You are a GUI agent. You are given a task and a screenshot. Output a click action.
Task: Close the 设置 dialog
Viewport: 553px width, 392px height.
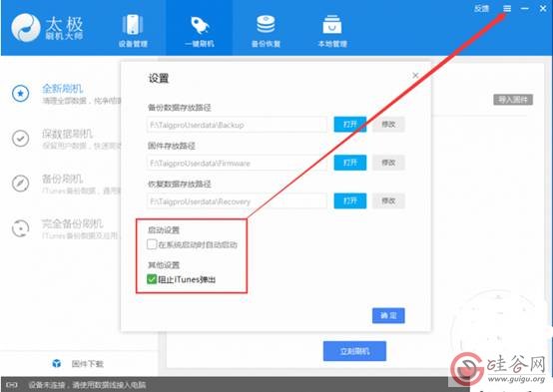tap(415, 75)
